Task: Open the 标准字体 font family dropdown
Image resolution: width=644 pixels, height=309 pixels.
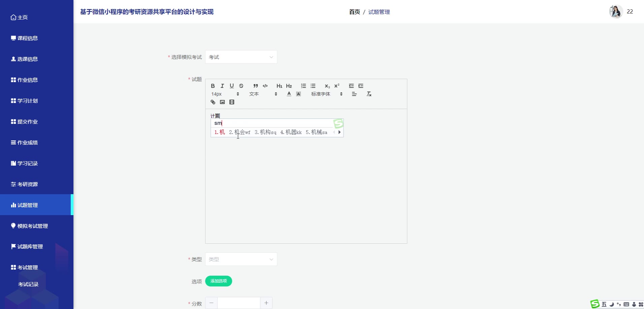Action: point(327,94)
